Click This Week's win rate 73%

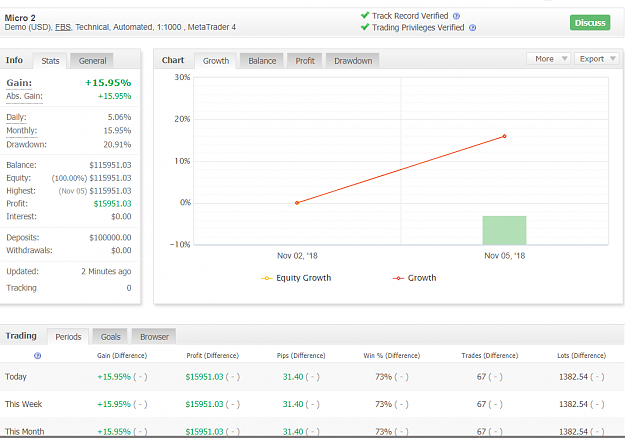pos(383,404)
